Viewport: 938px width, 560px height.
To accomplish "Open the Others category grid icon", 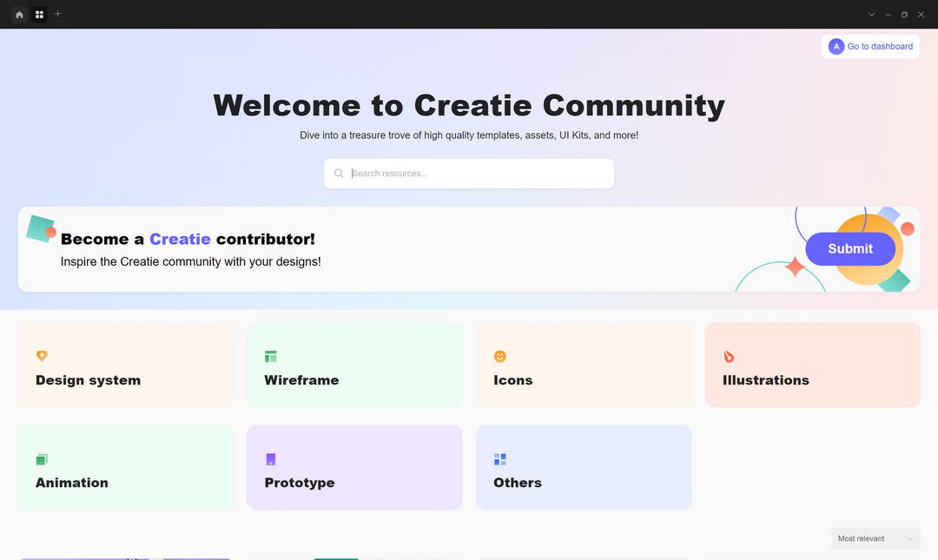I will pyautogui.click(x=500, y=458).
